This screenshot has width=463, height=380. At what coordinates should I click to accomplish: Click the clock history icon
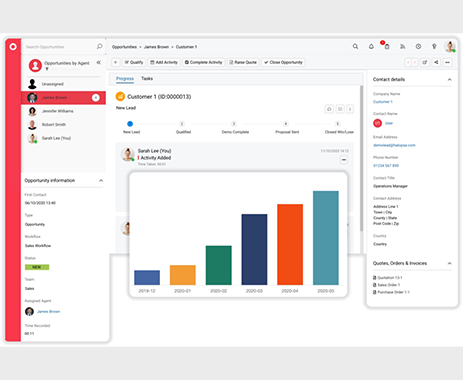click(x=418, y=47)
